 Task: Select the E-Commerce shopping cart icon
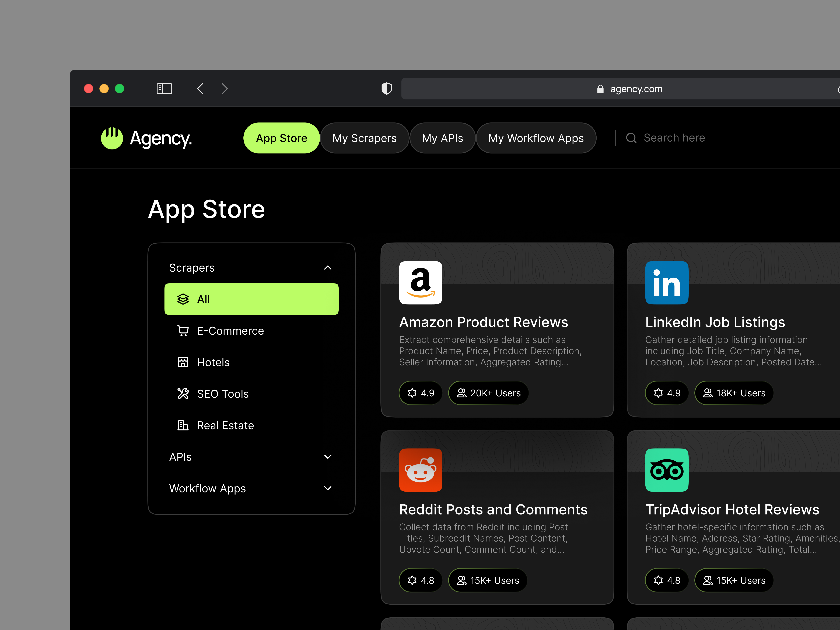[x=183, y=330]
